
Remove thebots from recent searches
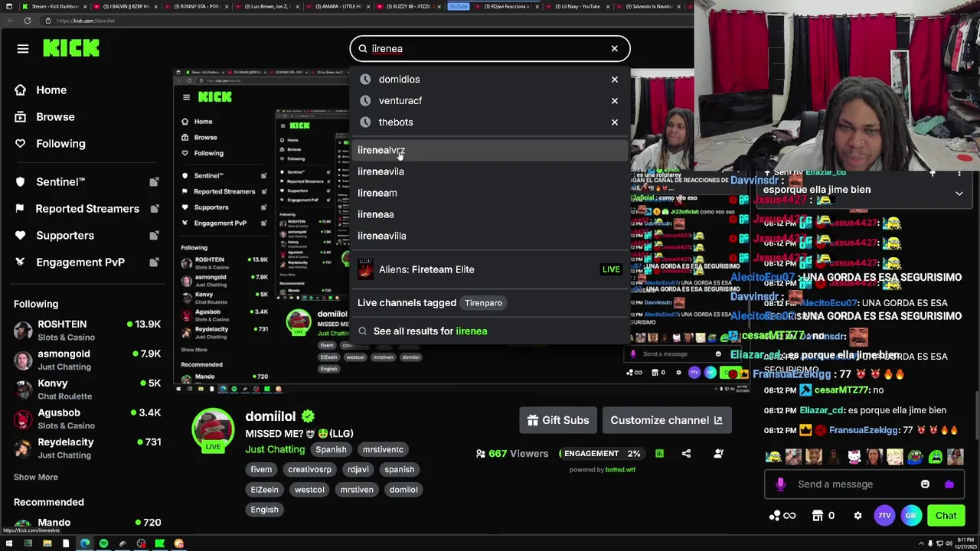[614, 122]
